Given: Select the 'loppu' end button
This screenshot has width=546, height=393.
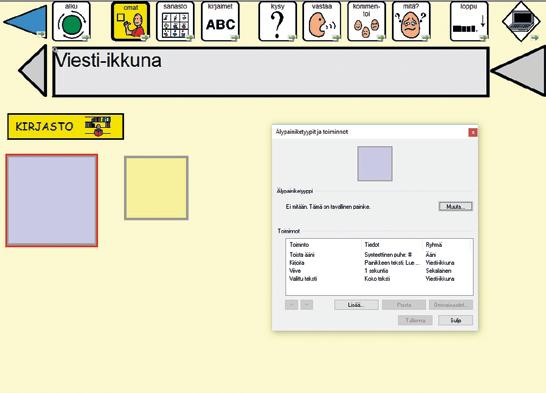Looking at the screenshot, I should tap(469, 21).
